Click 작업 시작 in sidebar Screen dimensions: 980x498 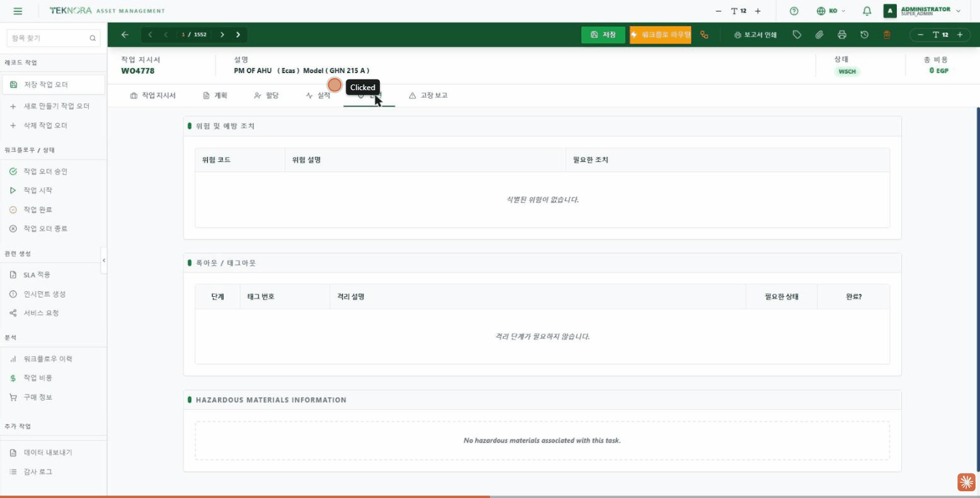coord(53,190)
